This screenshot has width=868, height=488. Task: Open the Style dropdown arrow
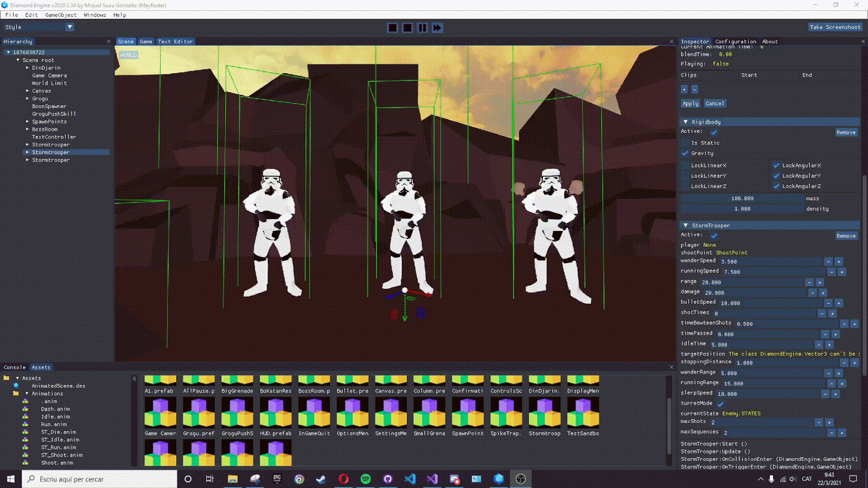tap(69, 27)
